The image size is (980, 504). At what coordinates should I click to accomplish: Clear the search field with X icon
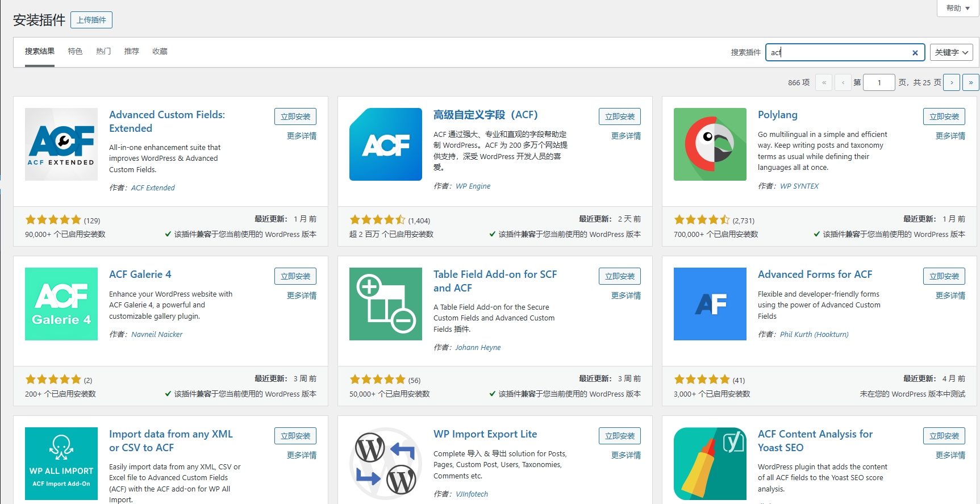click(915, 53)
